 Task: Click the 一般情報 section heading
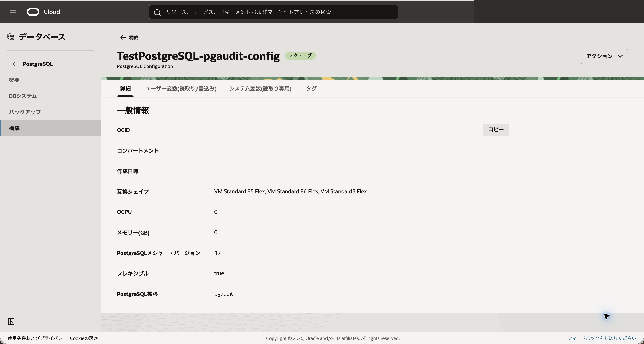[x=133, y=110]
